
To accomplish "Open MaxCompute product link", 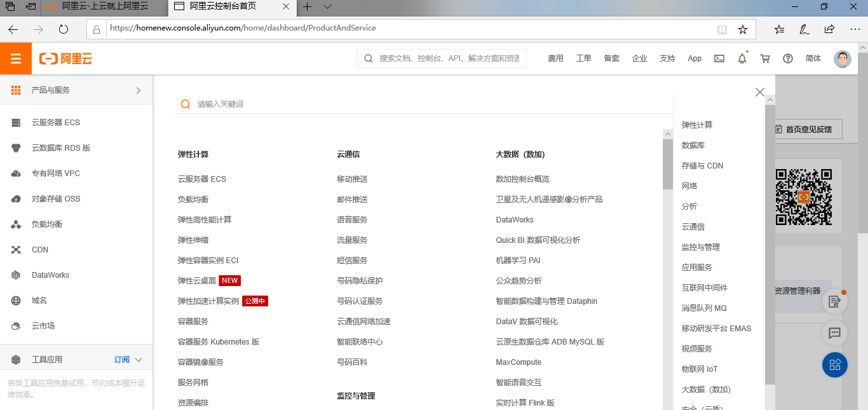I will pos(519,362).
